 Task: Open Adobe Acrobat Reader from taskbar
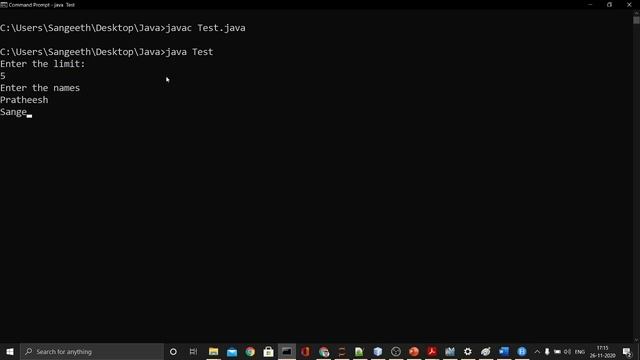pos(432,351)
